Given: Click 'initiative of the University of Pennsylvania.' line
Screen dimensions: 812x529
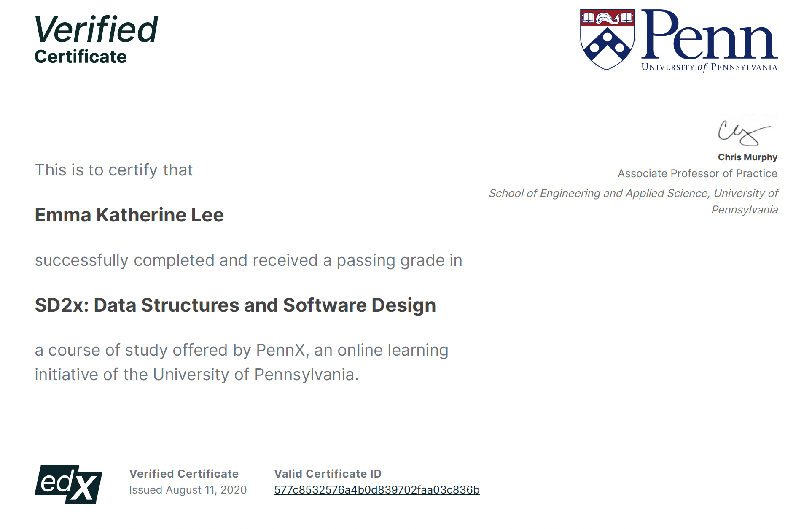Looking at the screenshot, I should coord(196,375).
